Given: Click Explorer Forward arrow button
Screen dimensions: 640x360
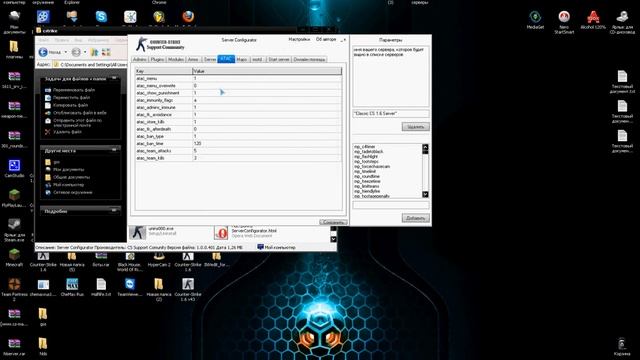Looking at the screenshot, I should click(x=76, y=52).
